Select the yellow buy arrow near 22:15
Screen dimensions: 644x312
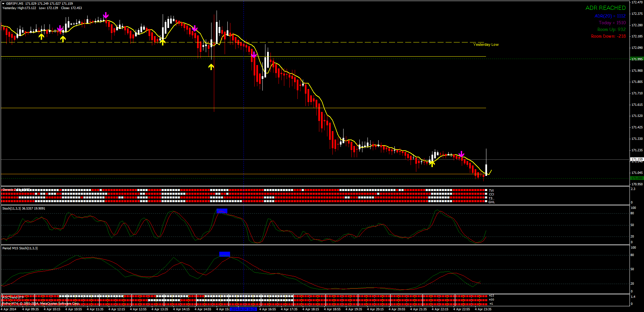point(432,164)
